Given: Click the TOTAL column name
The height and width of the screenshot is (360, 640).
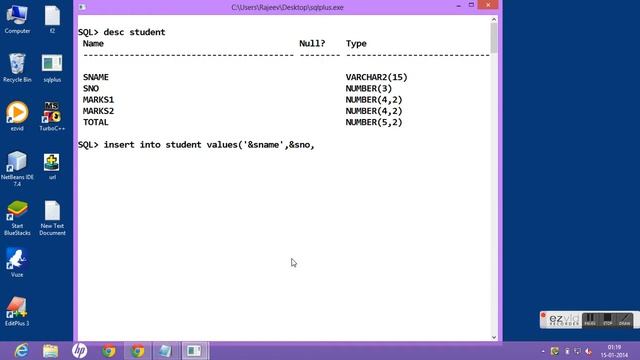Looking at the screenshot, I should pos(96,122).
